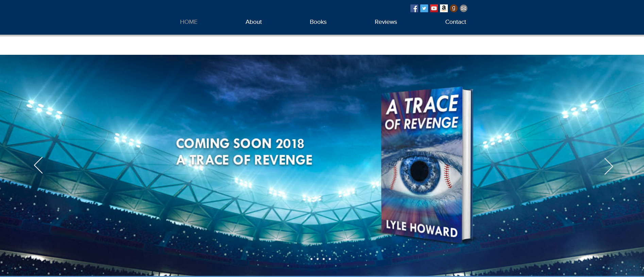
Task: Click the email envelope icon
Action: [463, 9]
